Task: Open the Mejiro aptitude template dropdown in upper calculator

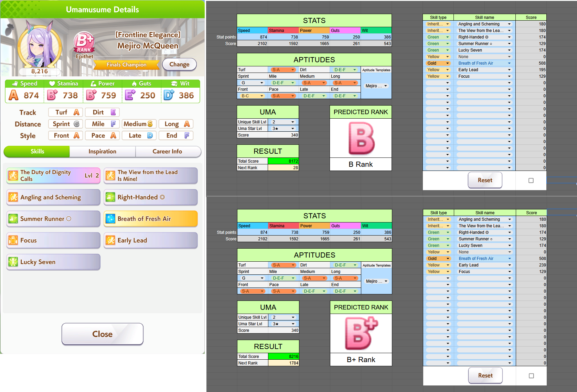Action: click(x=376, y=86)
